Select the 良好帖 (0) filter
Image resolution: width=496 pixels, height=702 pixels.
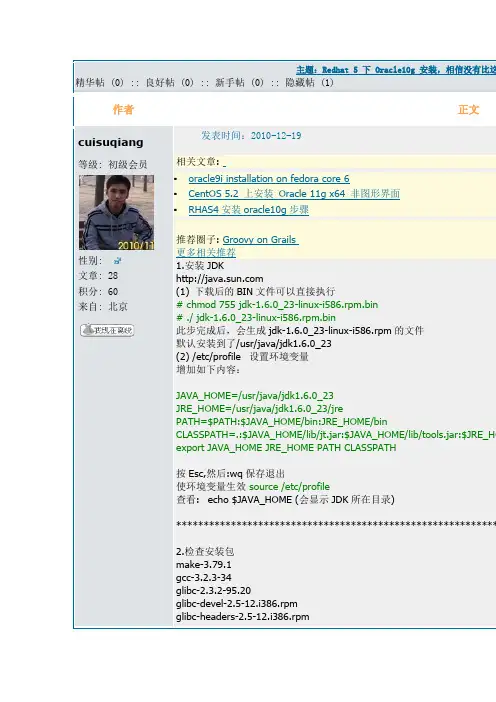[170, 82]
